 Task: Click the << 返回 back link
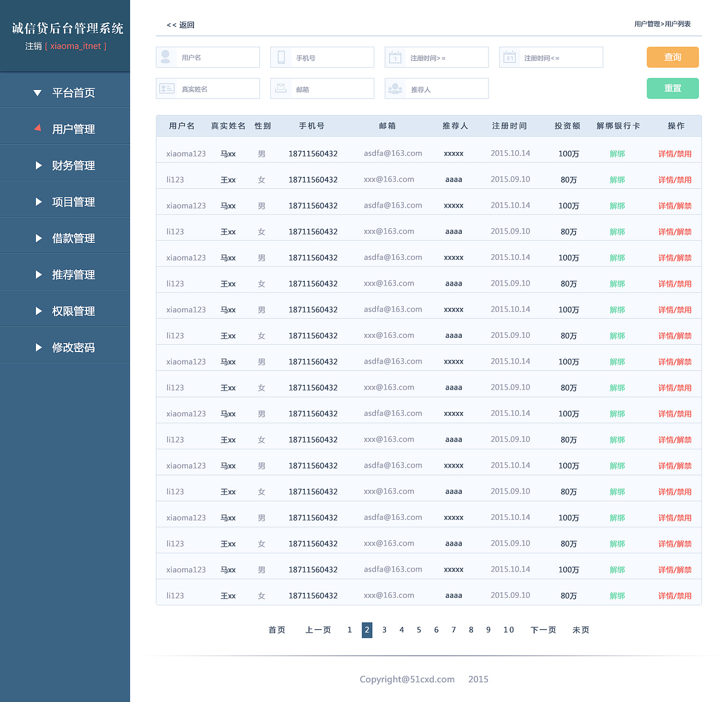(x=179, y=24)
